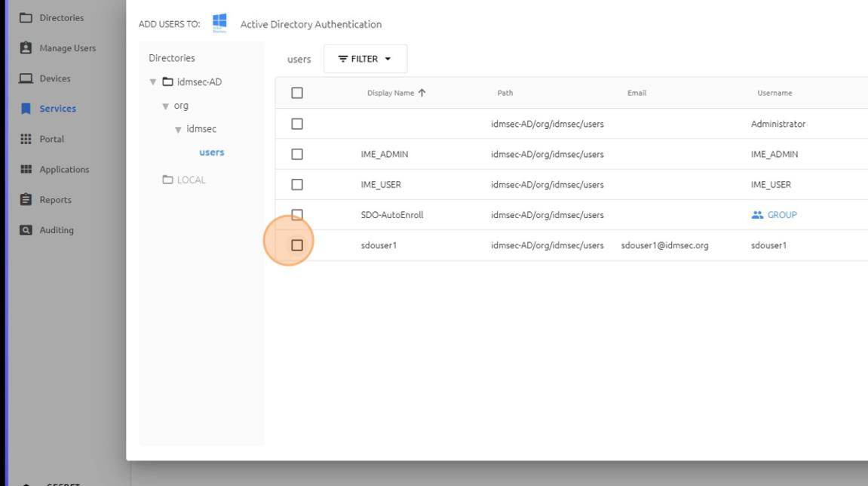Viewport: 868px width, 486px height.
Task: Select the idmsec tree label
Action: point(201,128)
